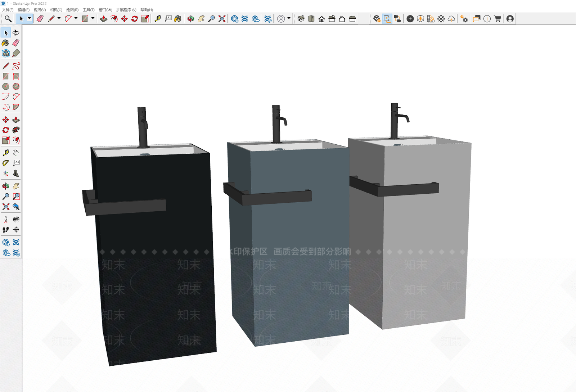Pick the Push/Pull tool in the top toolbar

tap(104, 19)
